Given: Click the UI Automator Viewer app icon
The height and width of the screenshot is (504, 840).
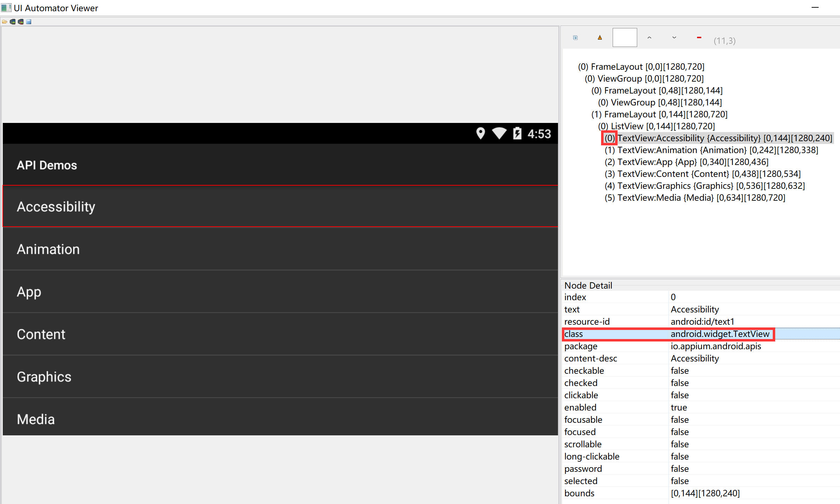Looking at the screenshot, I should click(6, 8).
